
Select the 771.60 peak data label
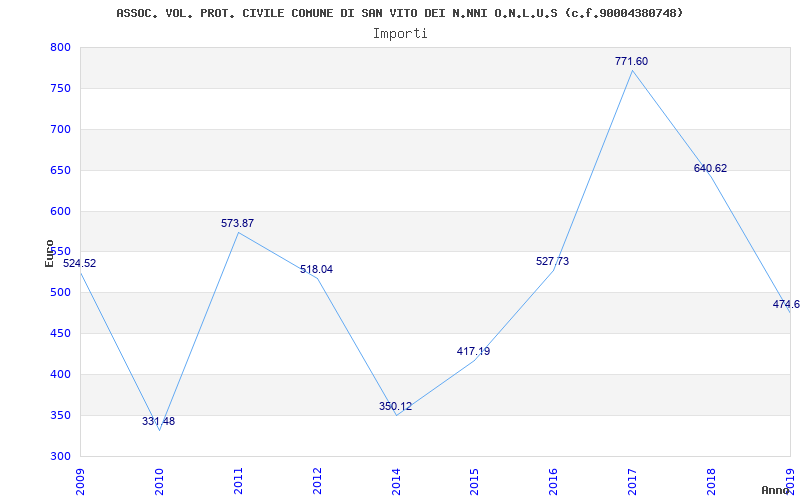point(632,61)
